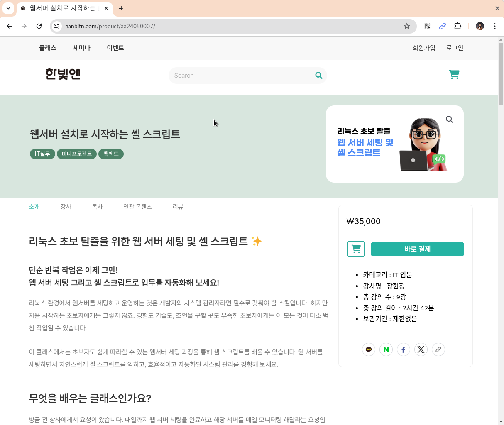Click the browser back arrow
504x425 pixels.
[x=9, y=26]
